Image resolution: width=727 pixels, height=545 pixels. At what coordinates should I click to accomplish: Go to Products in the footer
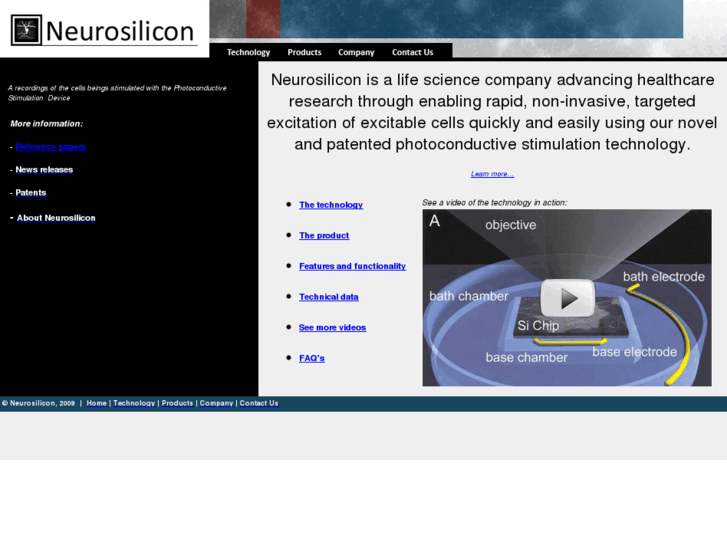177,403
